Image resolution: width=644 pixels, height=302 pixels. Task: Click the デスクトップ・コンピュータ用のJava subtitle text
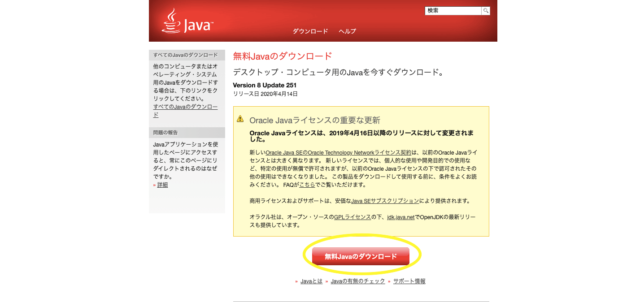pyautogui.click(x=338, y=72)
